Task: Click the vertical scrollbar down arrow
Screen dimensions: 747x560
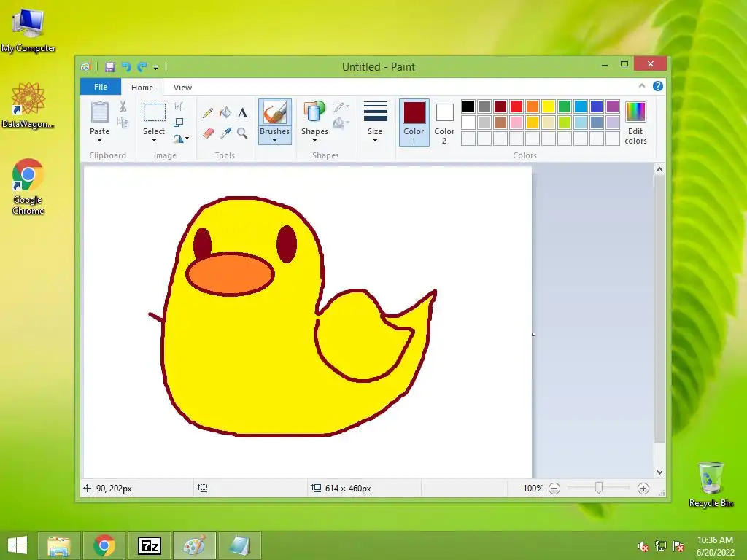Action: (x=659, y=472)
